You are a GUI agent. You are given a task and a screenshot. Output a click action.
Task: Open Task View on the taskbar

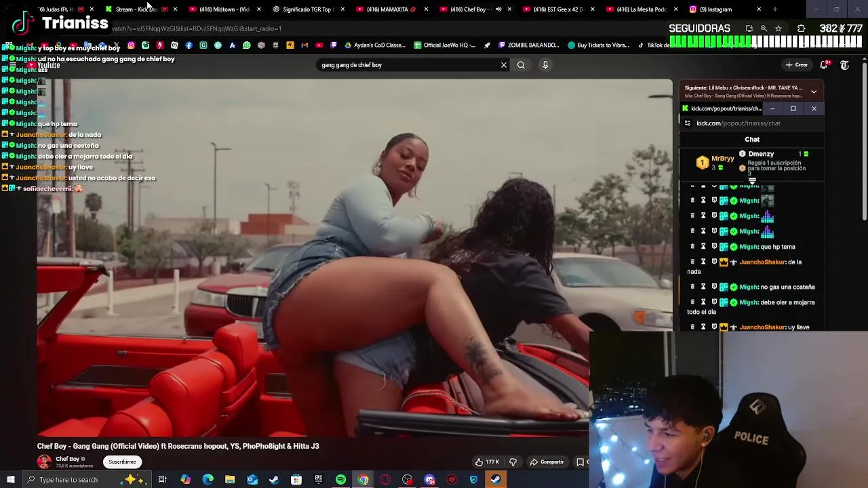[163, 480]
